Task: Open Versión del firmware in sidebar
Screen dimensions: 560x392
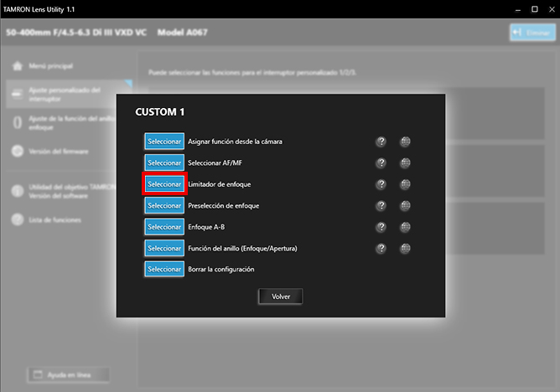Action: click(x=59, y=152)
